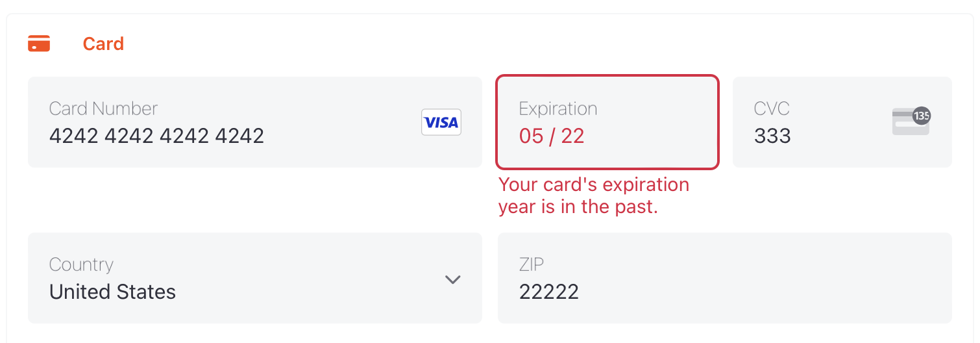The image size is (980, 343).
Task: Open the Country dropdown
Action: pos(255,278)
